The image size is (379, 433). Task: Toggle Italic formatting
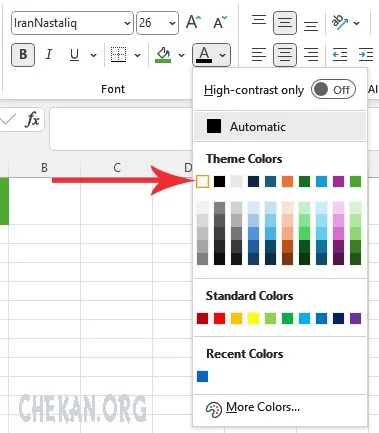click(x=49, y=54)
